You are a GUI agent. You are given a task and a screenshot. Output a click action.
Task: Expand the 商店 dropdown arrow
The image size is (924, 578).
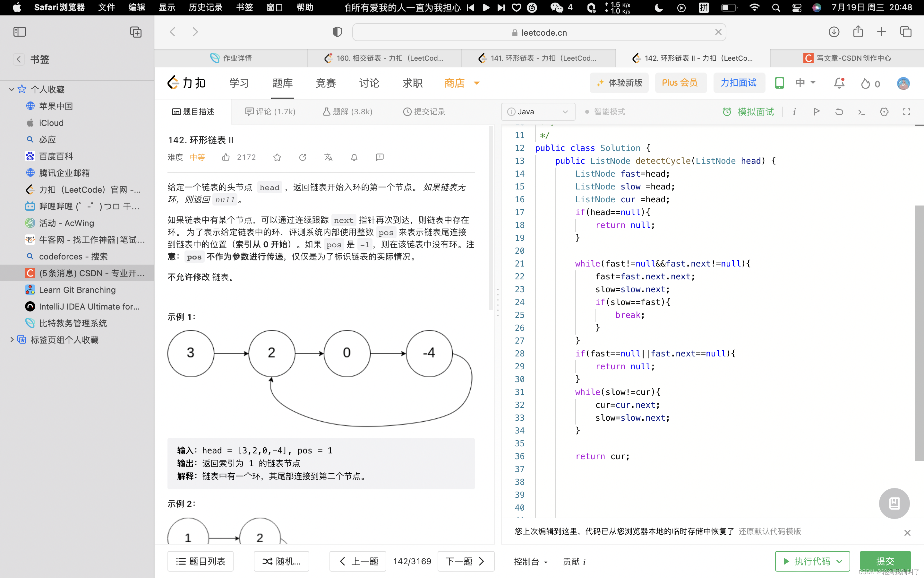pyautogui.click(x=476, y=83)
